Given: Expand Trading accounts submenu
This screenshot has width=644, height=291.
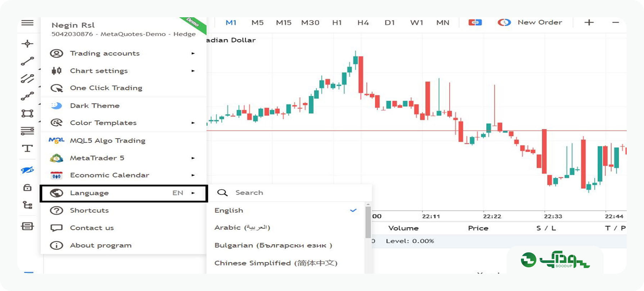Looking at the screenshot, I should click(123, 53).
